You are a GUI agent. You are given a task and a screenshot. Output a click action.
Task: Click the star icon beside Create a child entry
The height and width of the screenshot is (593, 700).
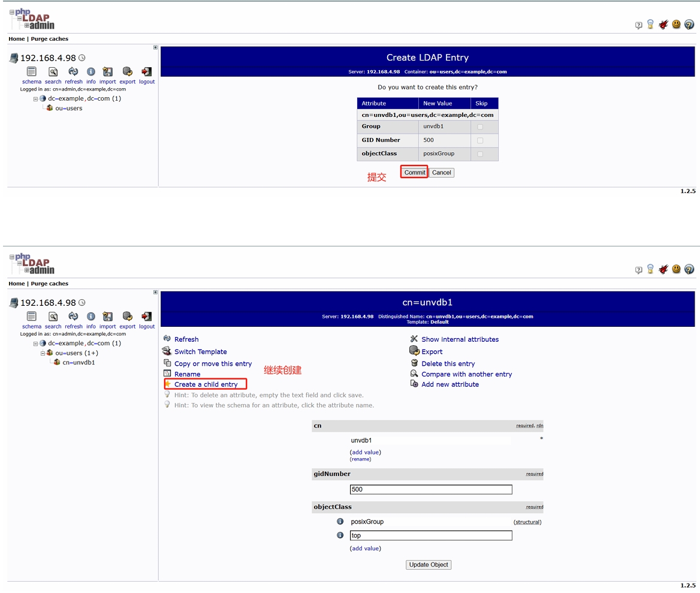coord(168,384)
